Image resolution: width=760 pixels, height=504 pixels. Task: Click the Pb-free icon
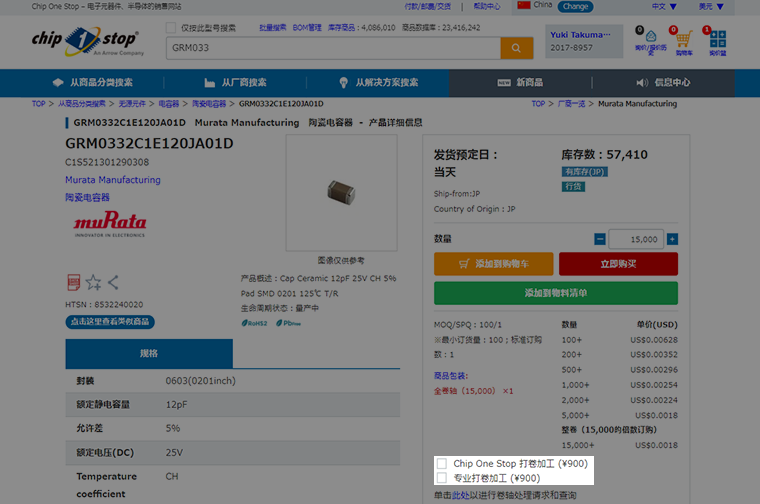click(x=288, y=323)
